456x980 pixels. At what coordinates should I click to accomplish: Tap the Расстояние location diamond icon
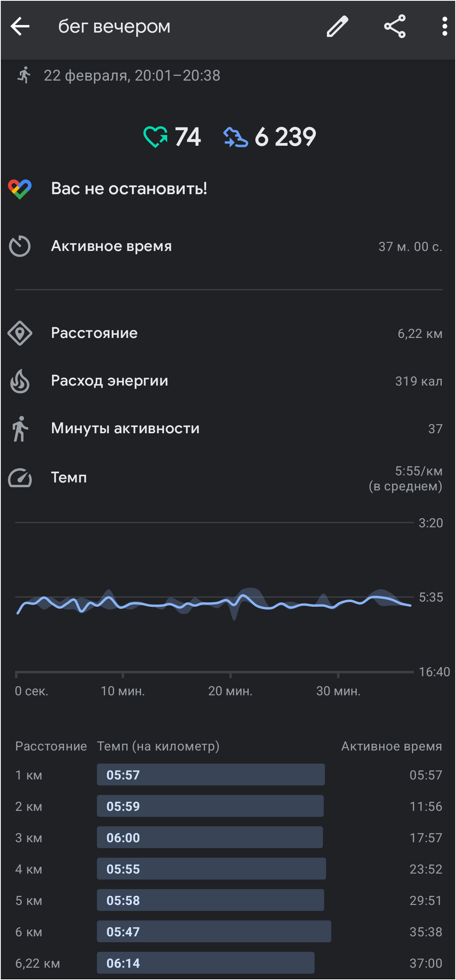point(20,333)
